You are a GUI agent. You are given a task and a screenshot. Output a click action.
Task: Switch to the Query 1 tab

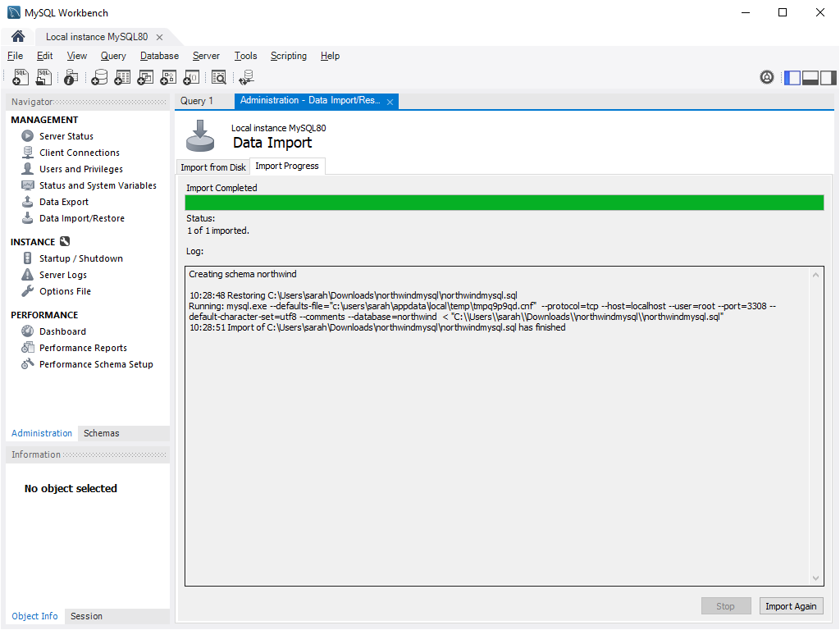(197, 101)
